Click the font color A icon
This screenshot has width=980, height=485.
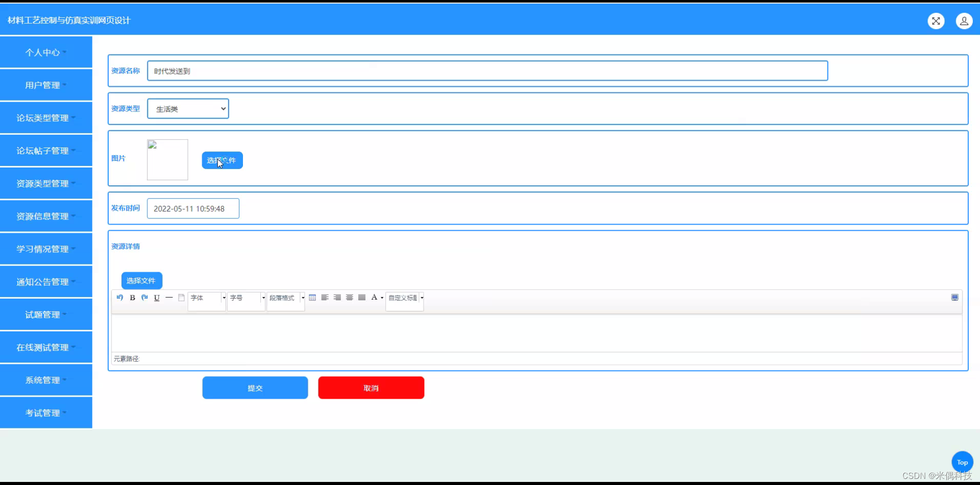pos(374,298)
